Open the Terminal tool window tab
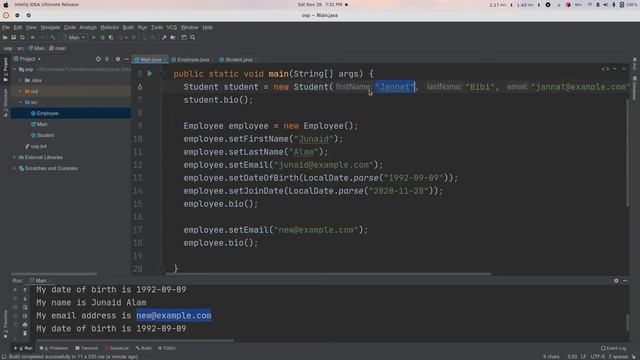The image size is (640, 360). [87, 348]
